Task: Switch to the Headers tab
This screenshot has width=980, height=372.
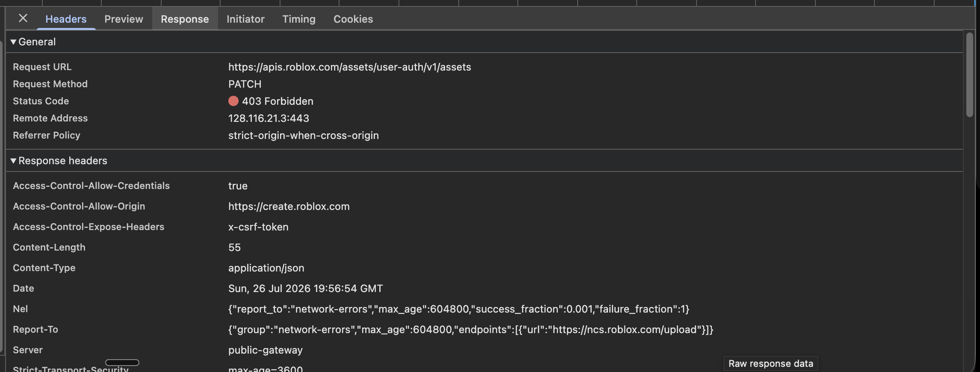Action: pos(66,19)
